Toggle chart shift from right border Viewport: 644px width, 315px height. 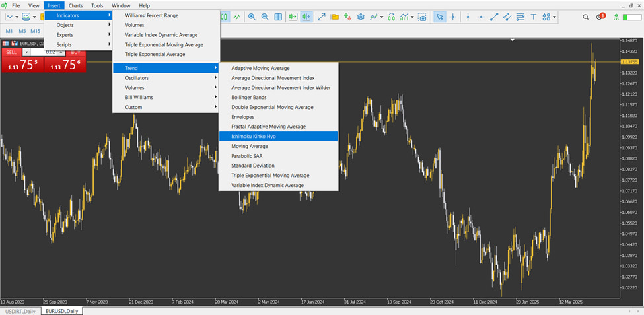coord(306,17)
